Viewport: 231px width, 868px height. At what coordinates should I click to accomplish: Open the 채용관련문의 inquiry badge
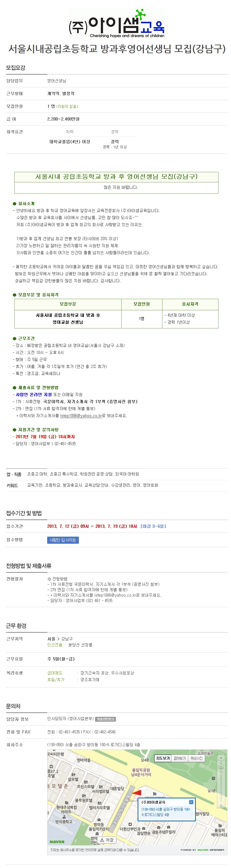point(105,719)
